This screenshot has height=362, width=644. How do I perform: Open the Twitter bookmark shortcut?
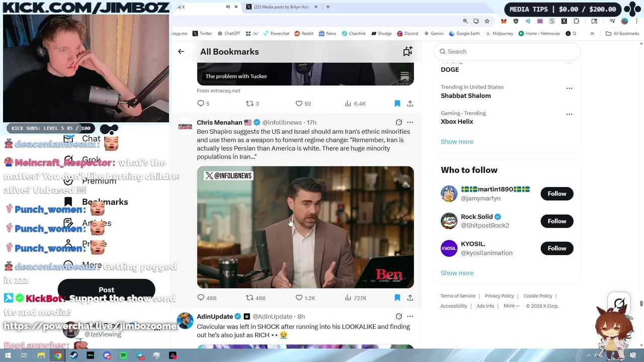(202, 34)
